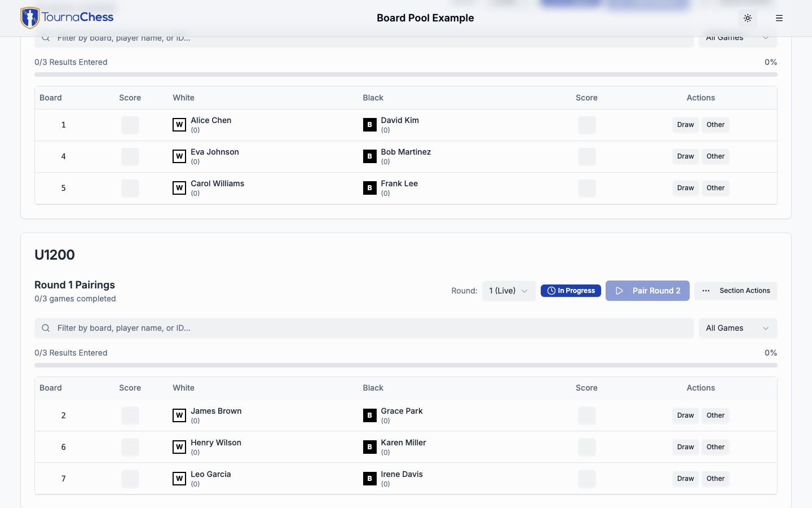Click the white piece icon beside Carol Williams
The height and width of the screenshot is (508, 812).
pyautogui.click(x=179, y=188)
